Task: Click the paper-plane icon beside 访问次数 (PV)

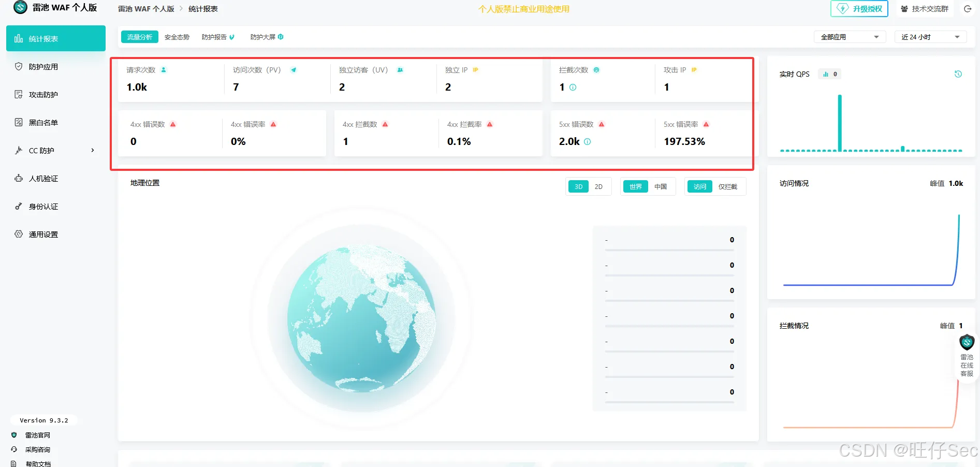Action: pos(294,70)
